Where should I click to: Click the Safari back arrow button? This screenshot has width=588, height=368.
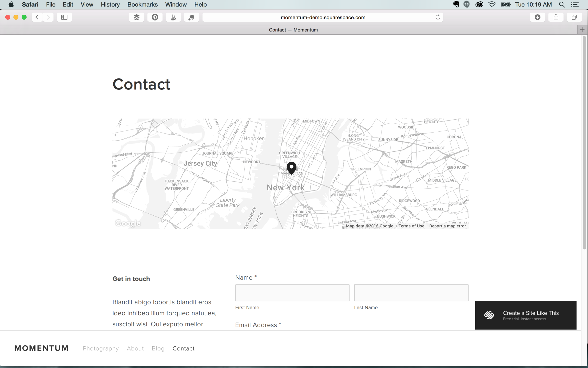[37, 17]
